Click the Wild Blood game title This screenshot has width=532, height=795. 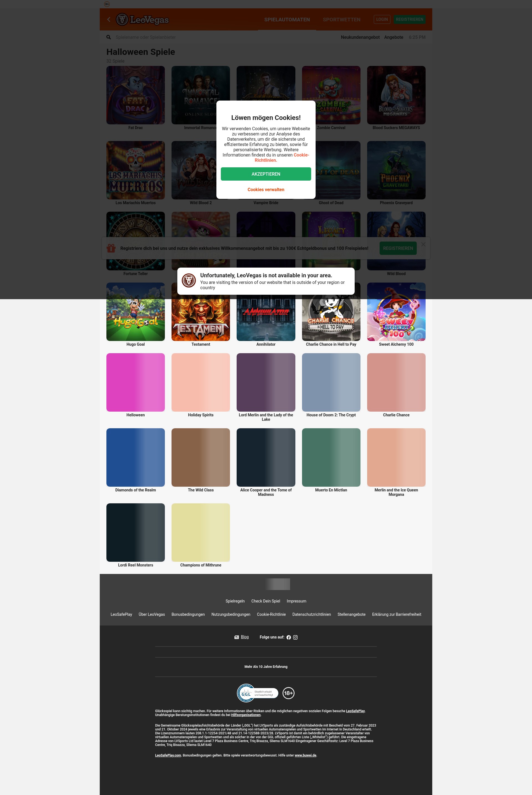396,274
